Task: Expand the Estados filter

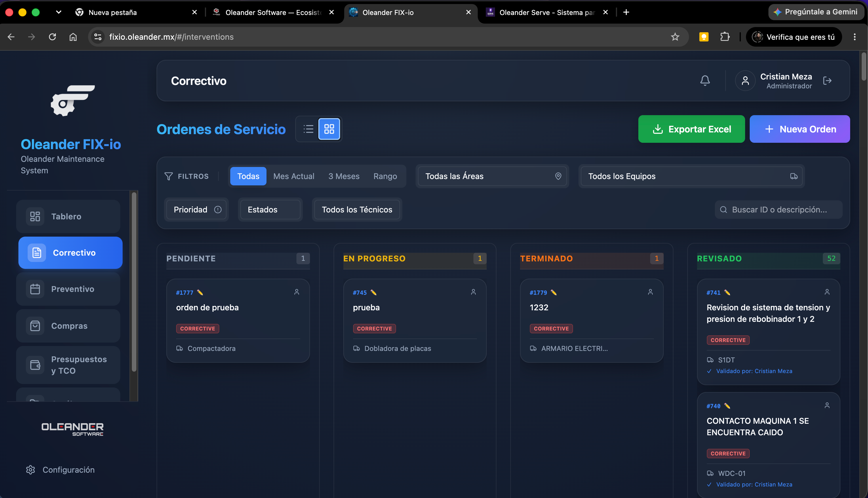Action: click(270, 210)
